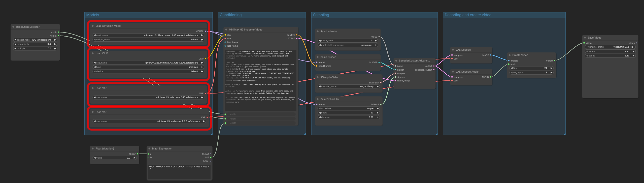Viewport: 644px width, 183px height.
Task: Click the first_frame input socket on MiniMax node
Action: click(225, 42)
